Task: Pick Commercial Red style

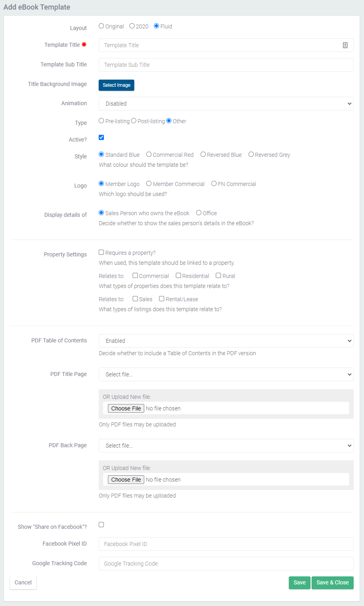Action: 149,154
